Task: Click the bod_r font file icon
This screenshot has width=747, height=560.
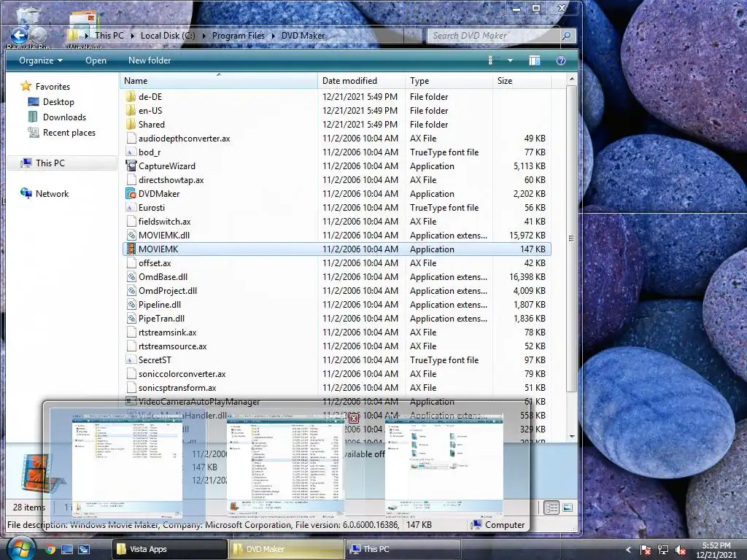Action: pos(131,152)
